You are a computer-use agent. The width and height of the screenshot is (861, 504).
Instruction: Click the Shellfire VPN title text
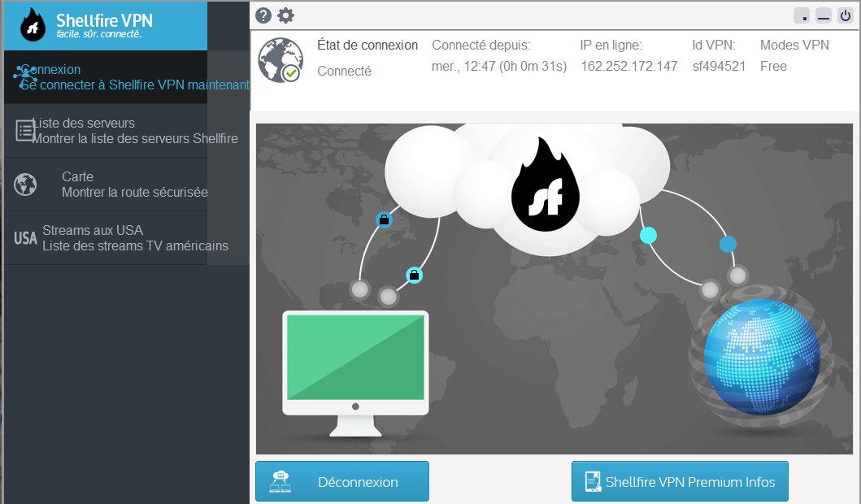pos(104,20)
